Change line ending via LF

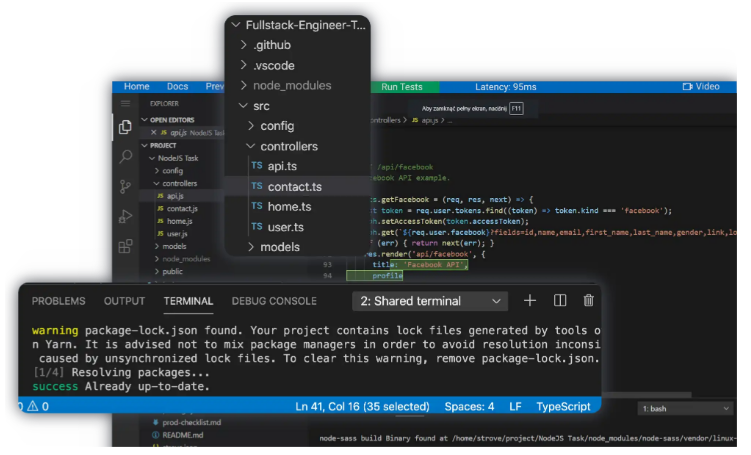pyautogui.click(x=515, y=407)
